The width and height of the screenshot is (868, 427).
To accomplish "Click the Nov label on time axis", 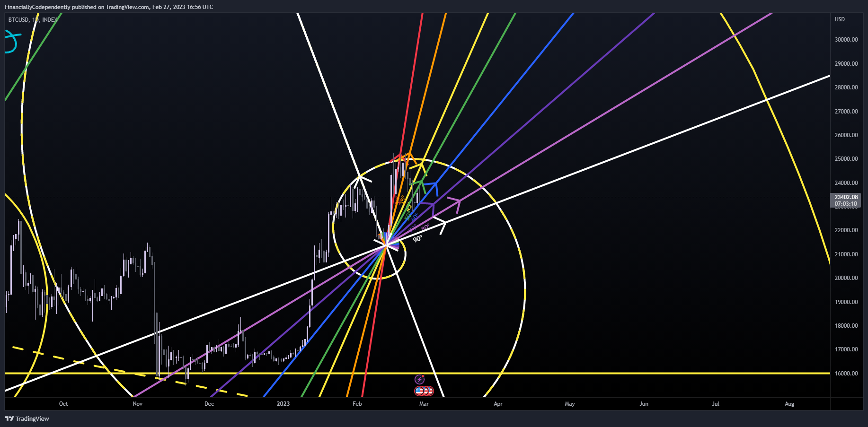I will (x=138, y=404).
